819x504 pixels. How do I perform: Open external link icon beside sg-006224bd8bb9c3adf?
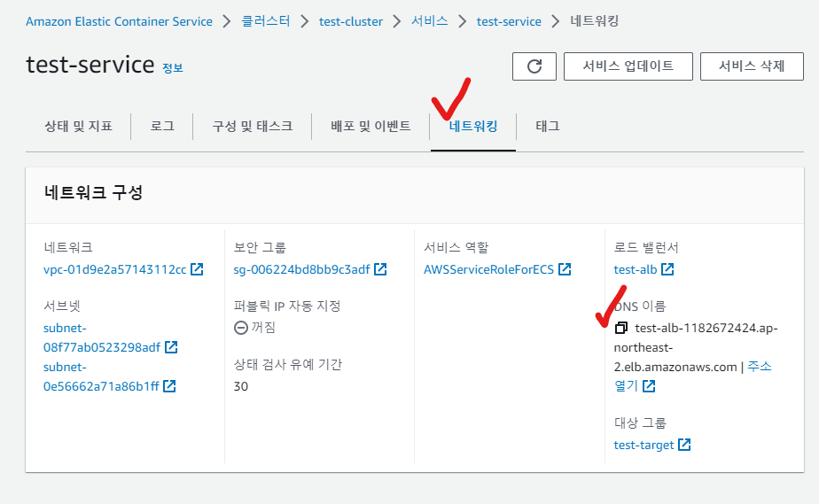(380, 269)
